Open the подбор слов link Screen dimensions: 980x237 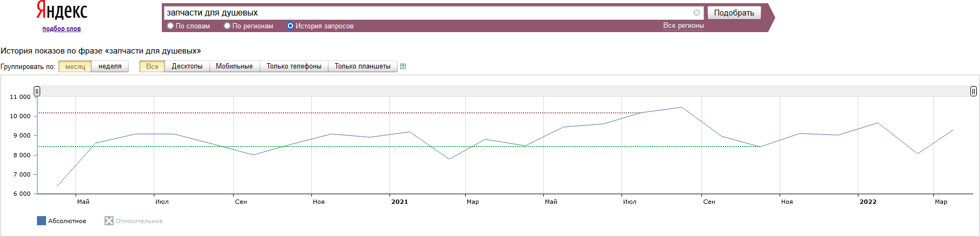pos(62,29)
